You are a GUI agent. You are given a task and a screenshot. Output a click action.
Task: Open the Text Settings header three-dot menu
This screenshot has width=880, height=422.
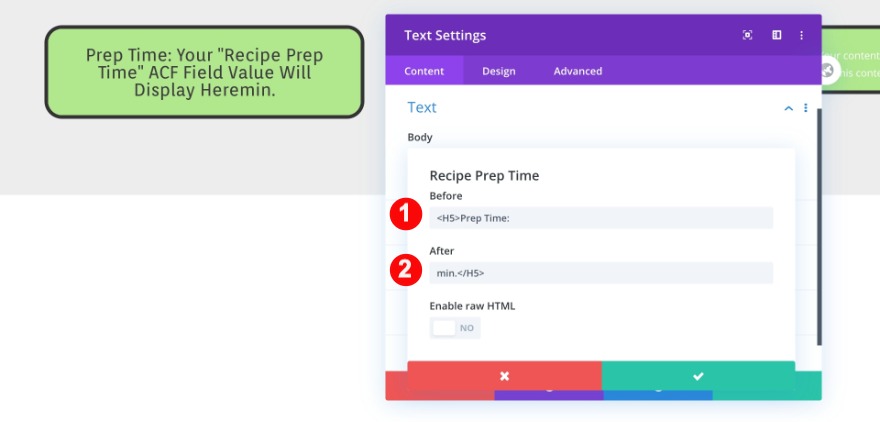(801, 35)
